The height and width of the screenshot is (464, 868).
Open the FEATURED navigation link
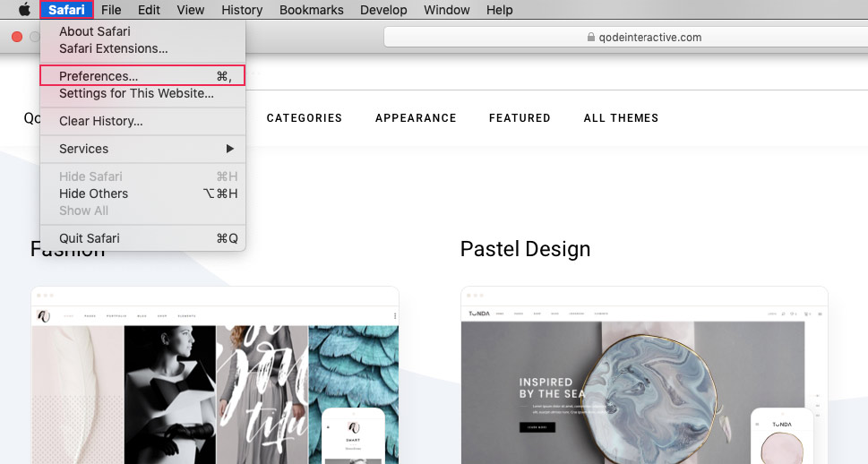tap(520, 118)
